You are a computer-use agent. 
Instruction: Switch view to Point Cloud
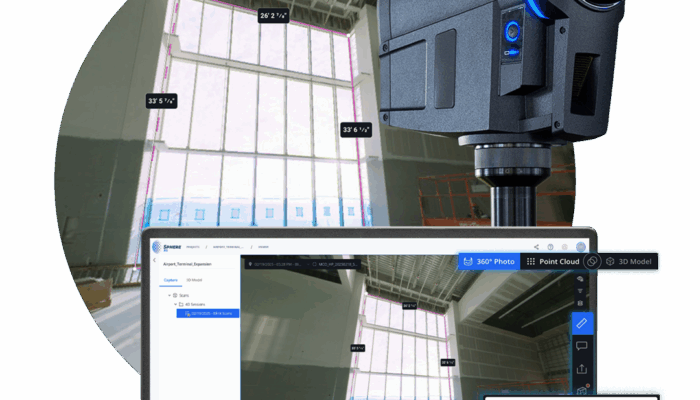pos(552,261)
